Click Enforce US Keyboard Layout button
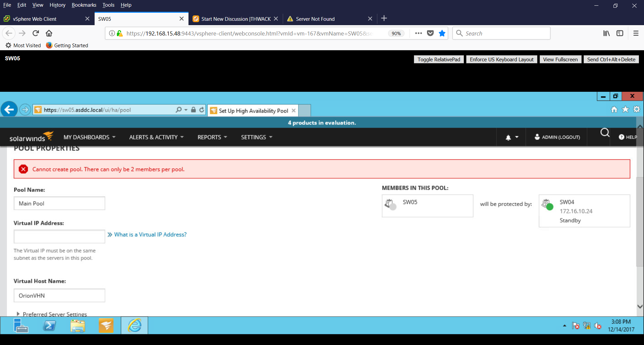 tap(501, 59)
